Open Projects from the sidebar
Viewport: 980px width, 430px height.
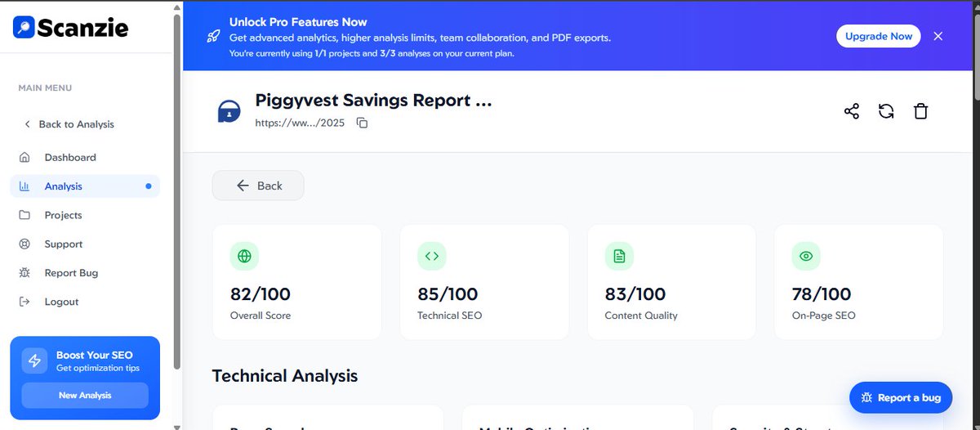85,215
